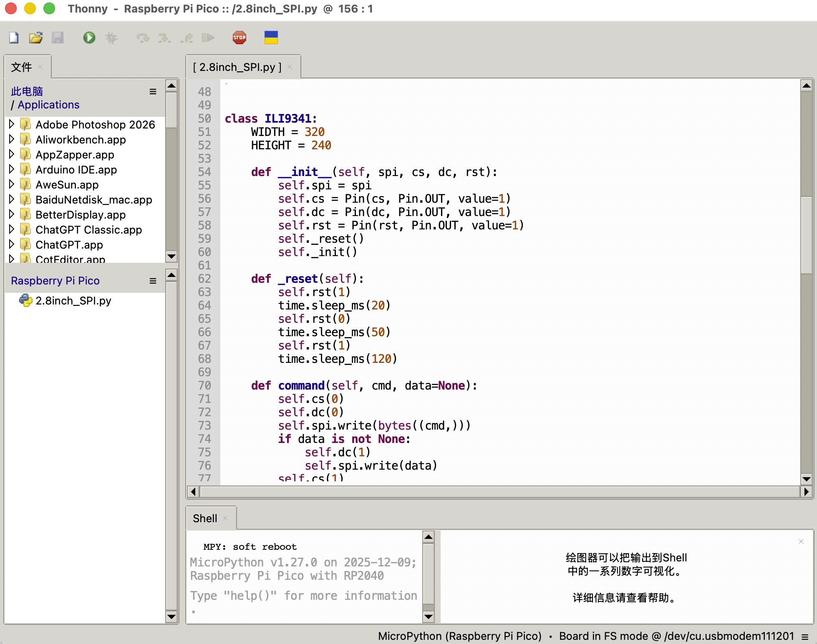Open a file using the folder icon
The image size is (817, 644).
pyautogui.click(x=36, y=38)
